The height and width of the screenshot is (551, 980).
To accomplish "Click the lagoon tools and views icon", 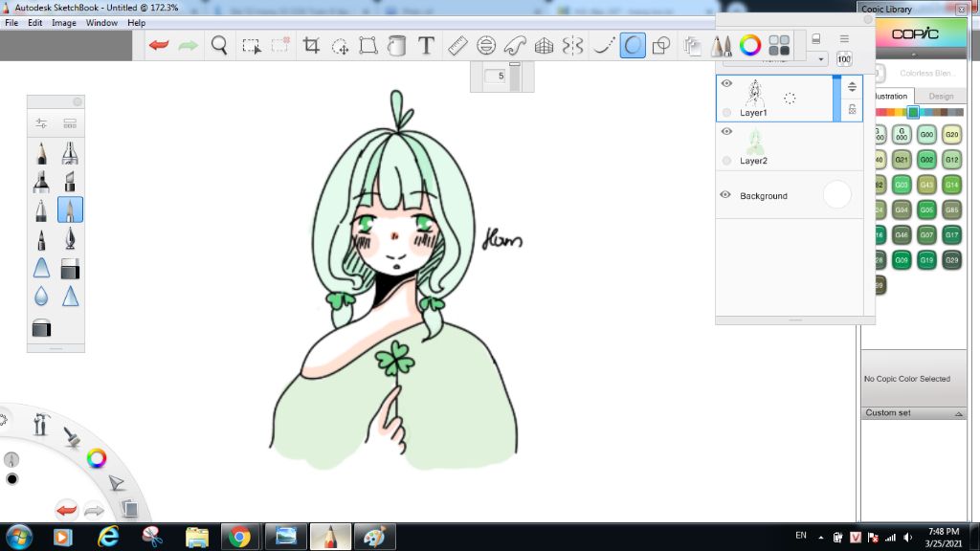I will pos(41,424).
